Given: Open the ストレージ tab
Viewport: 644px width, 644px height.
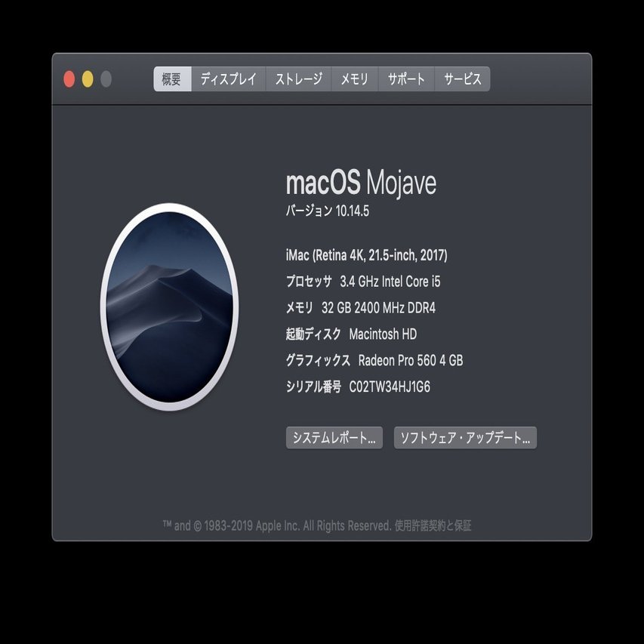Looking at the screenshot, I should [x=298, y=78].
